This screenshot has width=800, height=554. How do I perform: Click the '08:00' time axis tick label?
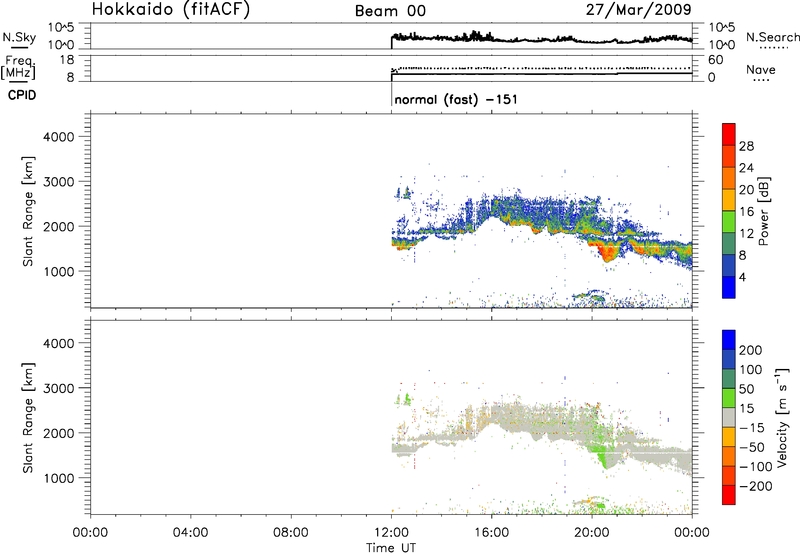point(291,533)
